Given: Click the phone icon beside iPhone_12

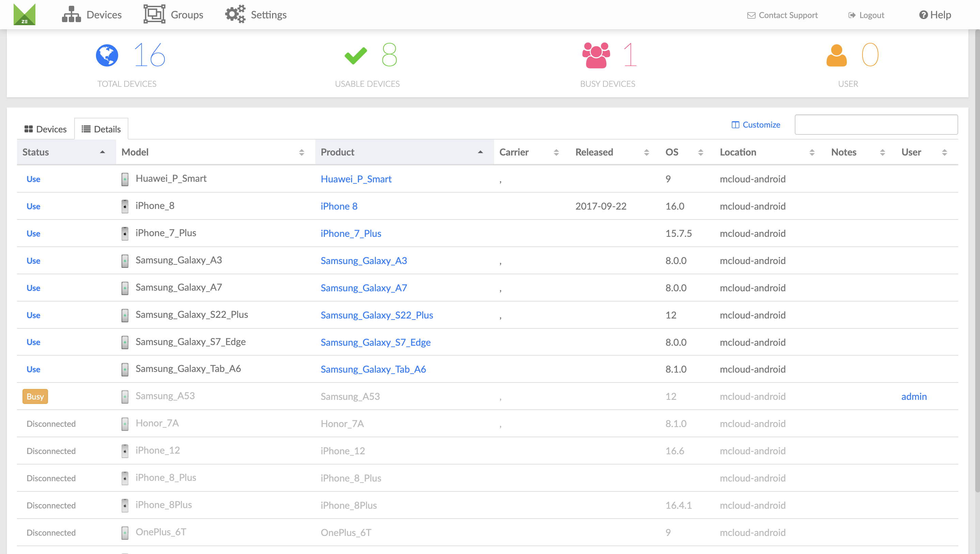Looking at the screenshot, I should pyautogui.click(x=125, y=451).
